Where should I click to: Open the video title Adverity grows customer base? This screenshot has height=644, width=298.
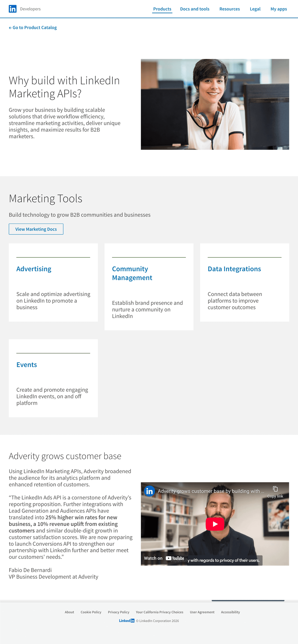pyautogui.click(x=211, y=491)
